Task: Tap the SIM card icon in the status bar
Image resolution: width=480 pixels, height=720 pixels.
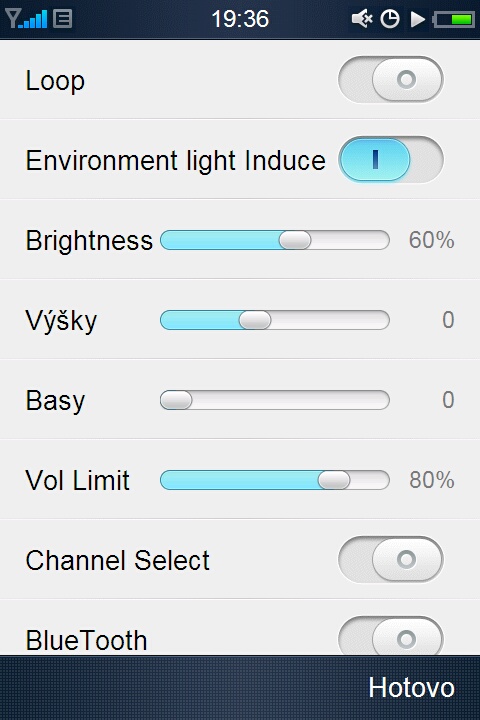Action: pyautogui.click(x=63, y=19)
